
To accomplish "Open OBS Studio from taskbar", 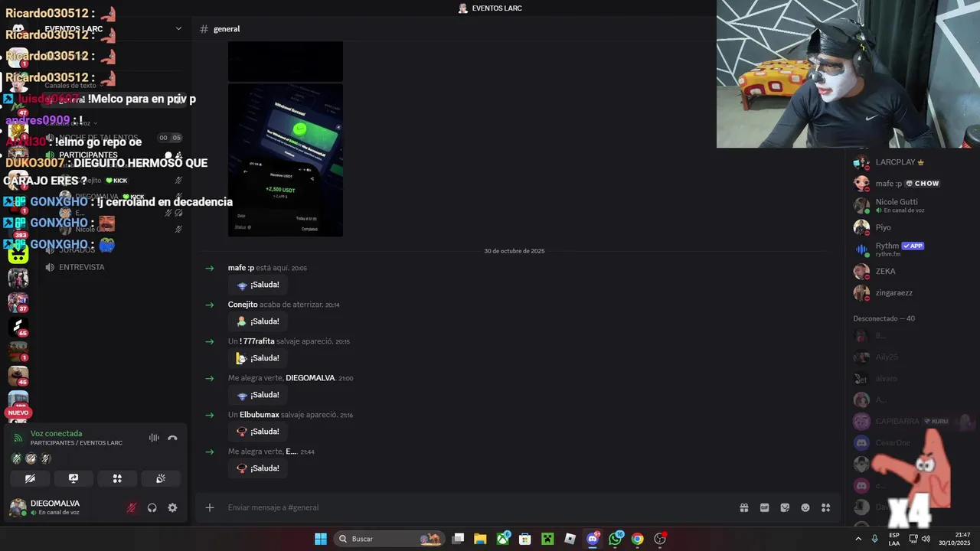I will (660, 539).
